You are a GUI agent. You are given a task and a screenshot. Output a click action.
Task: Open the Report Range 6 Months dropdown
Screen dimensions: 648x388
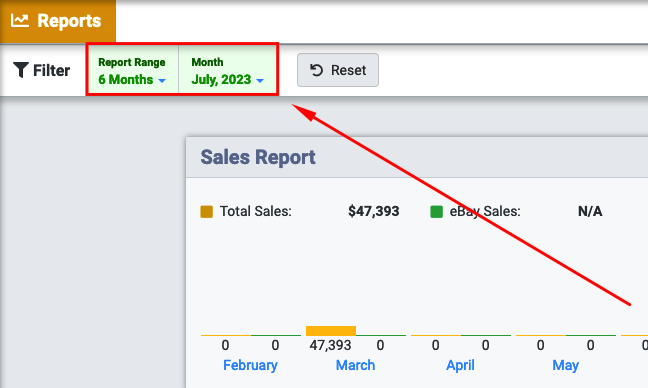click(132, 70)
